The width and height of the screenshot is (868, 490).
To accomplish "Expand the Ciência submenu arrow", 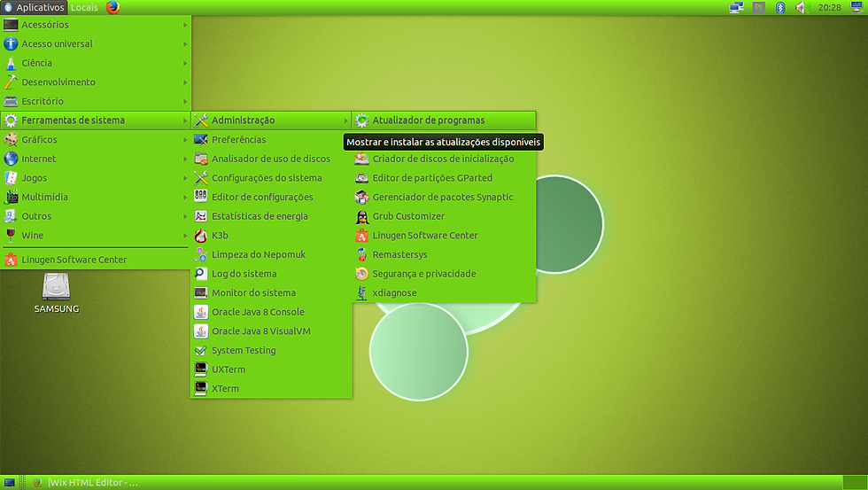I will [x=185, y=63].
